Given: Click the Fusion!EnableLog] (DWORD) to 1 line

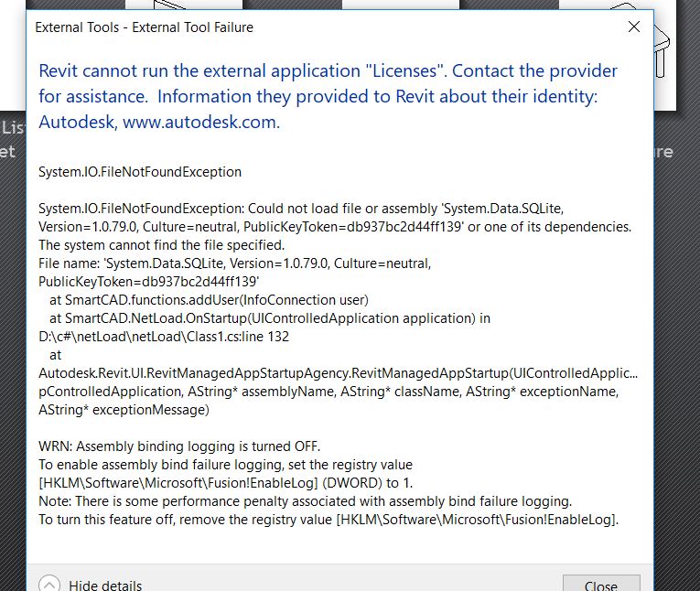Looking at the screenshot, I should (x=225, y=483).
